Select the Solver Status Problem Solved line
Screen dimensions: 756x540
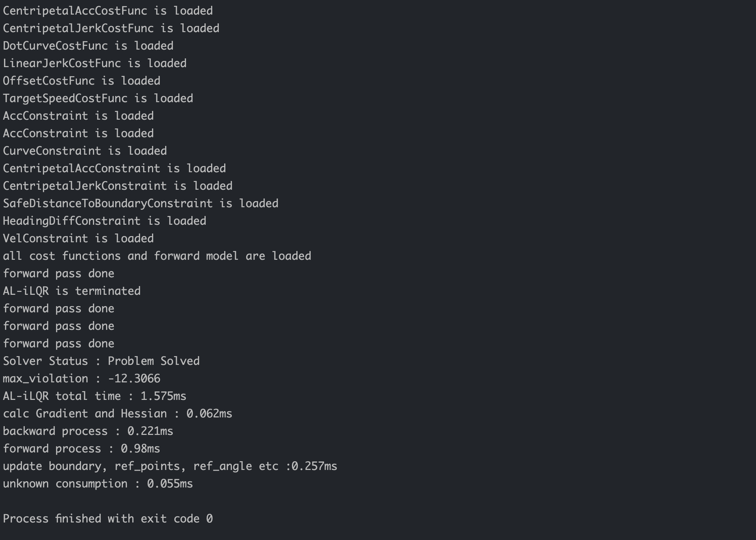[x=101, y=361]
